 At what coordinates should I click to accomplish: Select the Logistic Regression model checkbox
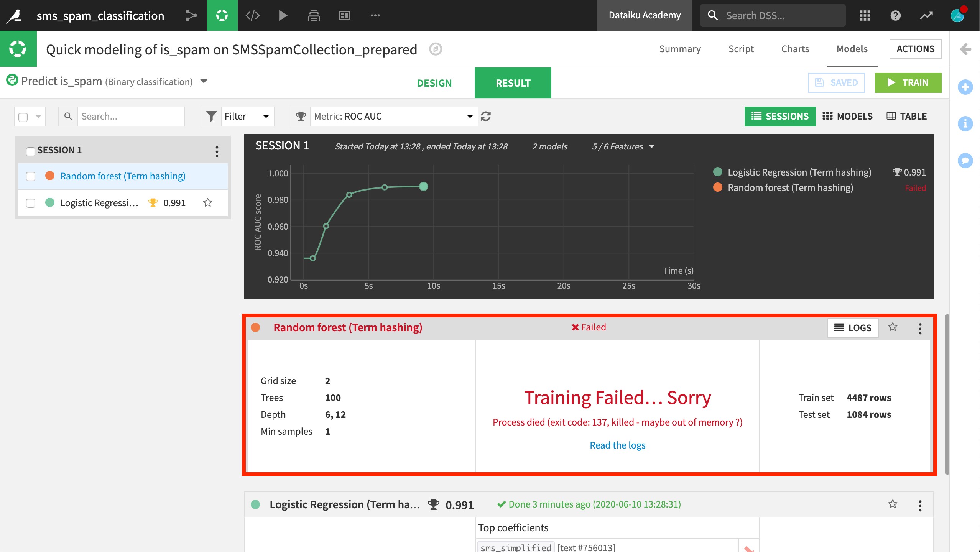pos(31,203)
